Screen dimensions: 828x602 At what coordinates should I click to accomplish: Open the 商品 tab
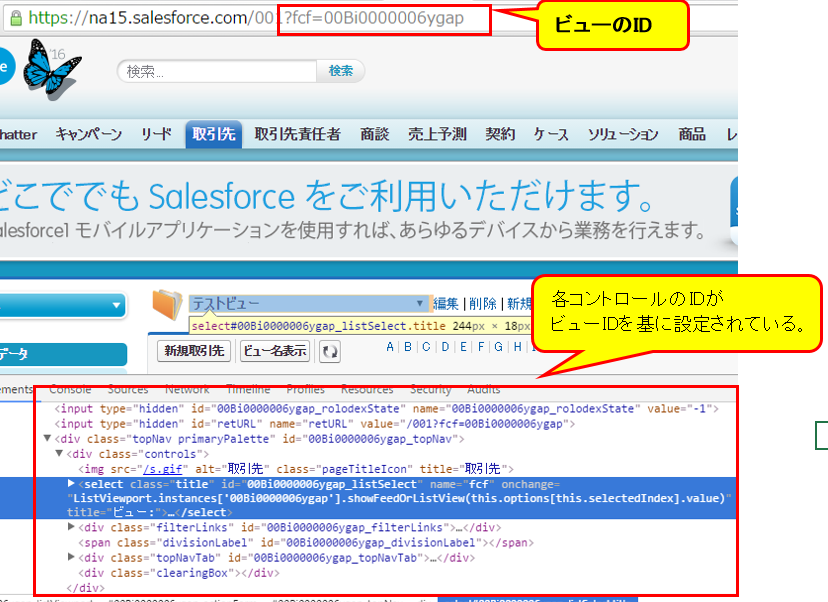(x=692, y=135)
